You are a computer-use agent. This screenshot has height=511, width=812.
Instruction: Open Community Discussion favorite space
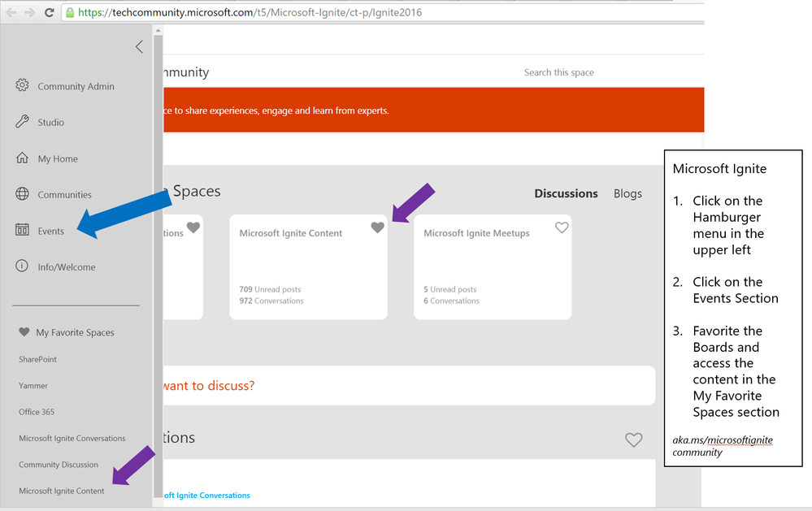pos(59,465)
